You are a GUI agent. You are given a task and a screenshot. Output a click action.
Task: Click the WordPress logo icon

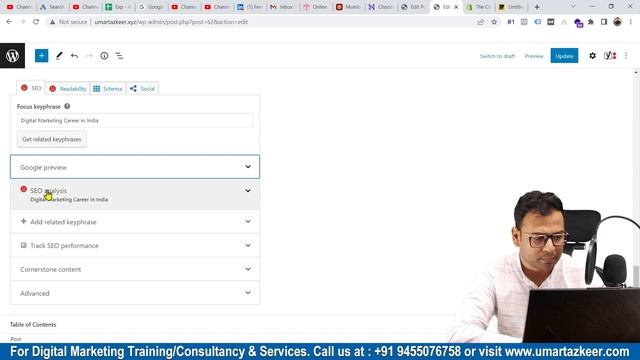click(x=12, y=56)
